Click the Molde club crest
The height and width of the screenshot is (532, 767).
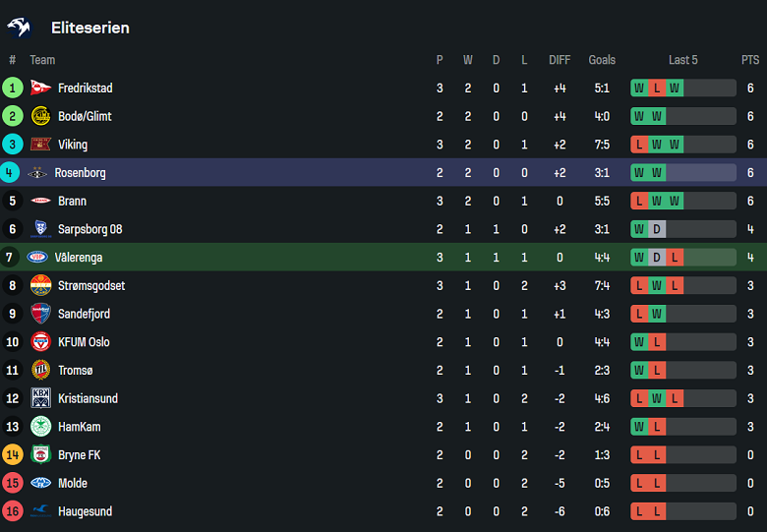point(40,484)
